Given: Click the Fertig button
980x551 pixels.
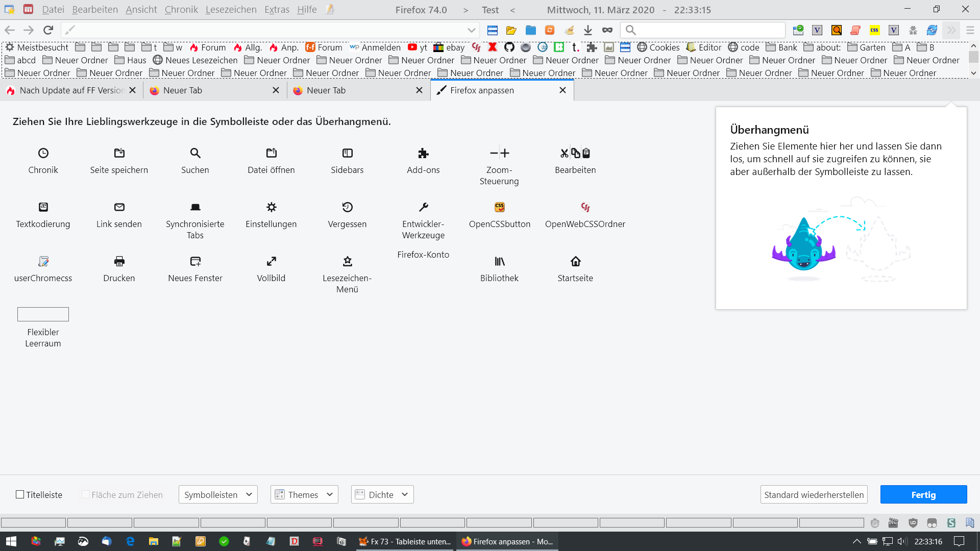Looking at the screenshot, I should point(923,494).
